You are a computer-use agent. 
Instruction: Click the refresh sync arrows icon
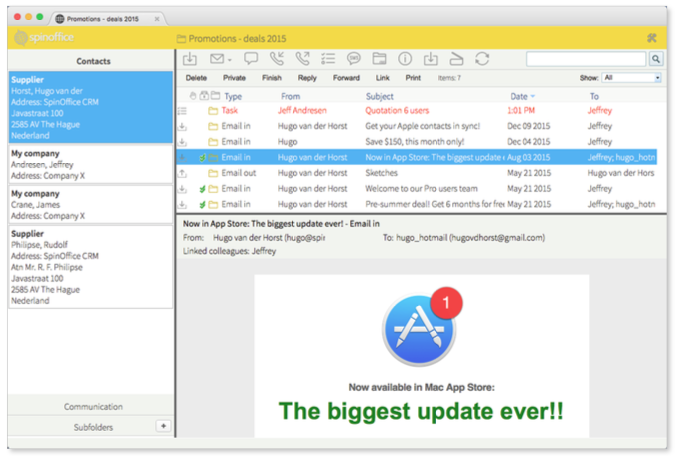pyautogui.click(x=482, y=59)
